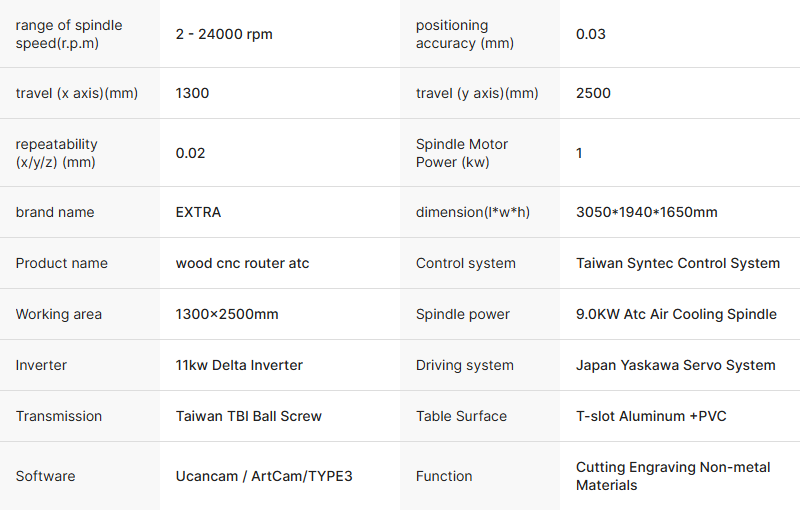Select the "1300×2500mm" working area value

tap(227, 314)
